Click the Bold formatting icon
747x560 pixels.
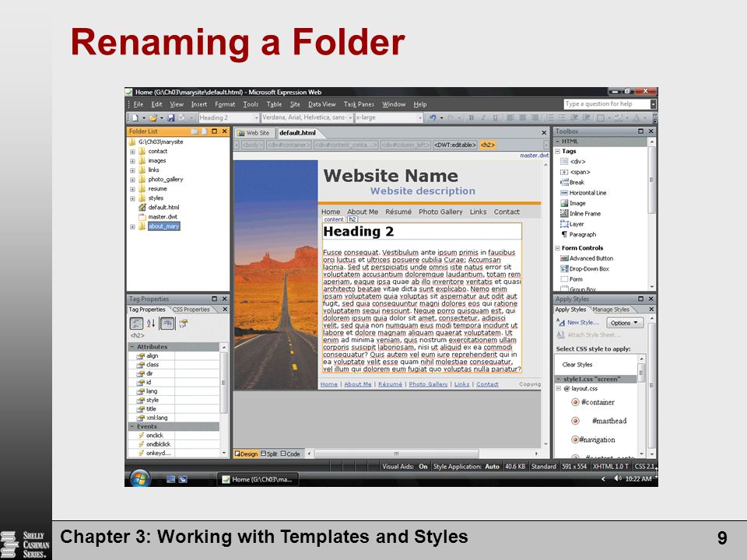[472, 117]
